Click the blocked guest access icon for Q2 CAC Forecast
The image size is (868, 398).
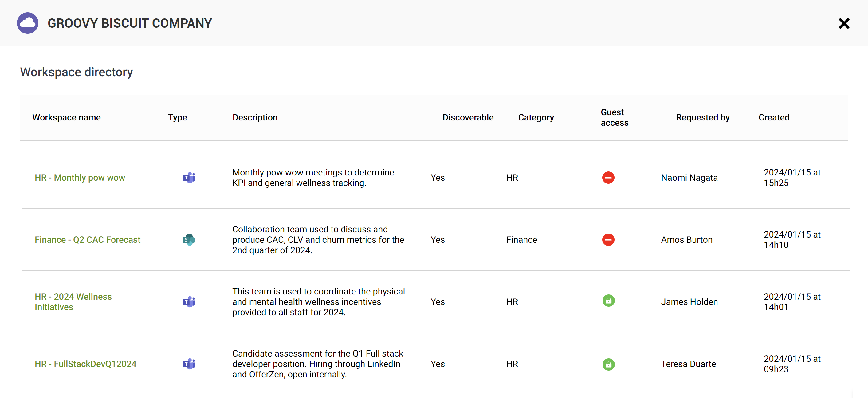click(608, 240)
